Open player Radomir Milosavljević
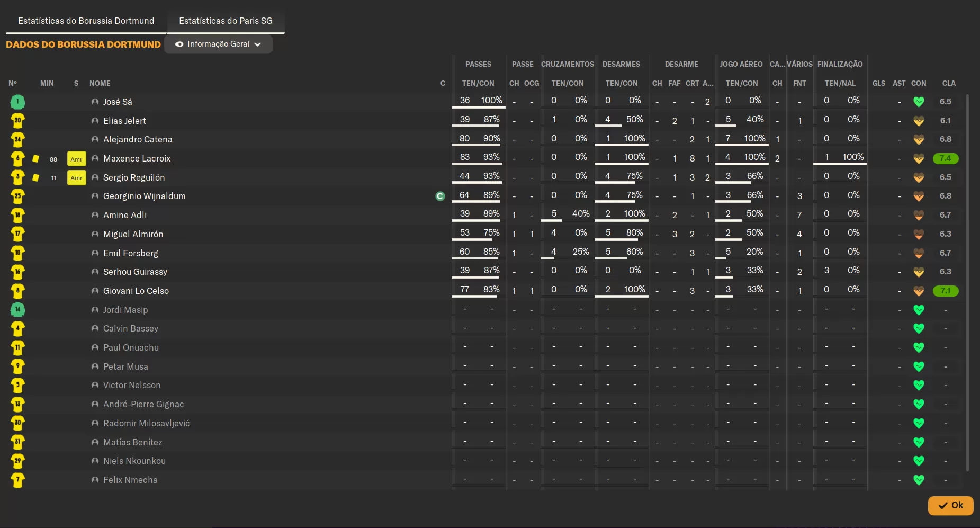980x528 pixels. [147, 423]
